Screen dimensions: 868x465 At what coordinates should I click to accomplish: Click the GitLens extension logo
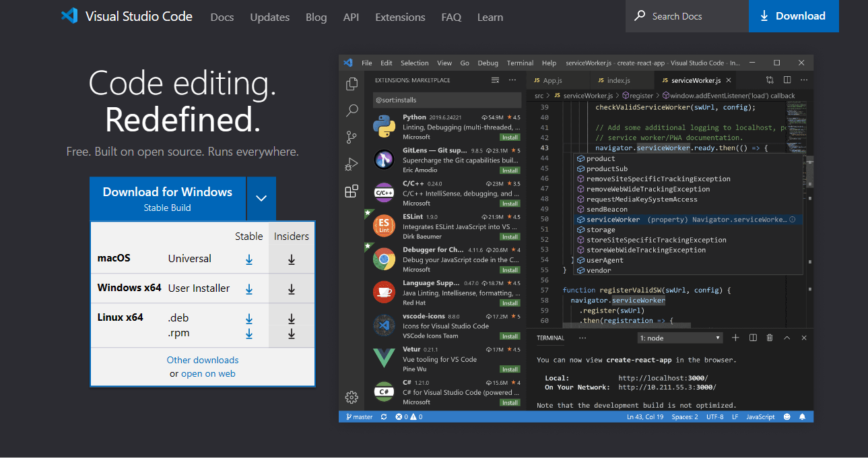point(384,160)
